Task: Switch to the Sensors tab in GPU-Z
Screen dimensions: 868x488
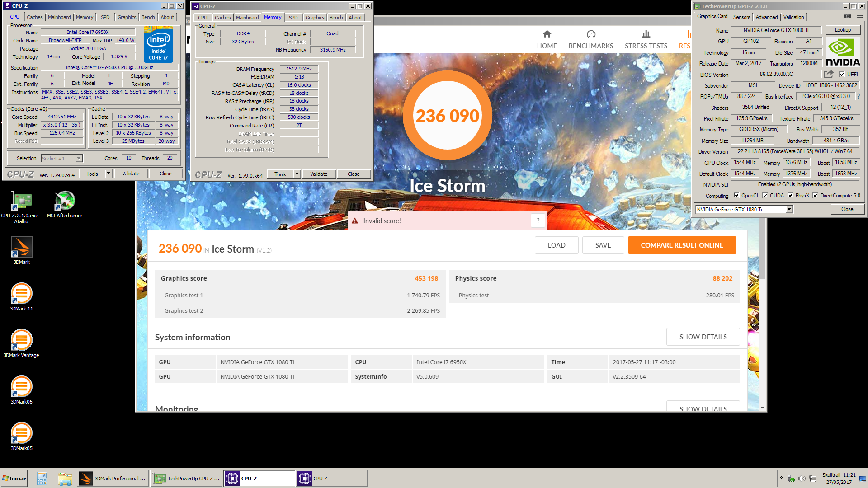Action: point(741,17)
